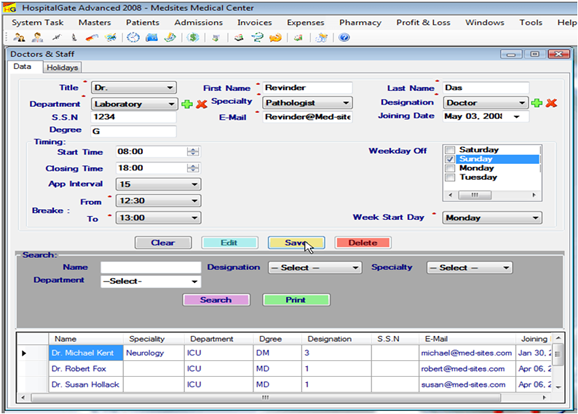Click the blue folder toolbar icon
Viewport: 578px width, 414px height.
tap(152, 38)
